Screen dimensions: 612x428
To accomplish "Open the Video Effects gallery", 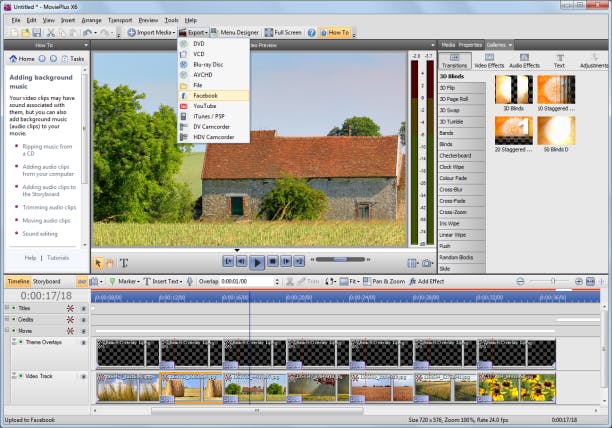I will (489, 57).
